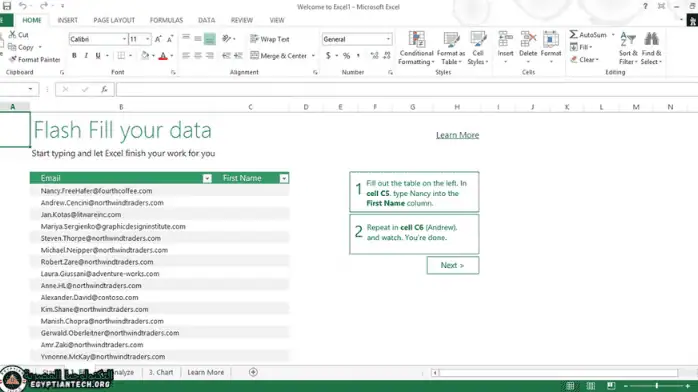
Task: Open the 3. Chart sheet tab
Action: pos(161,372)
